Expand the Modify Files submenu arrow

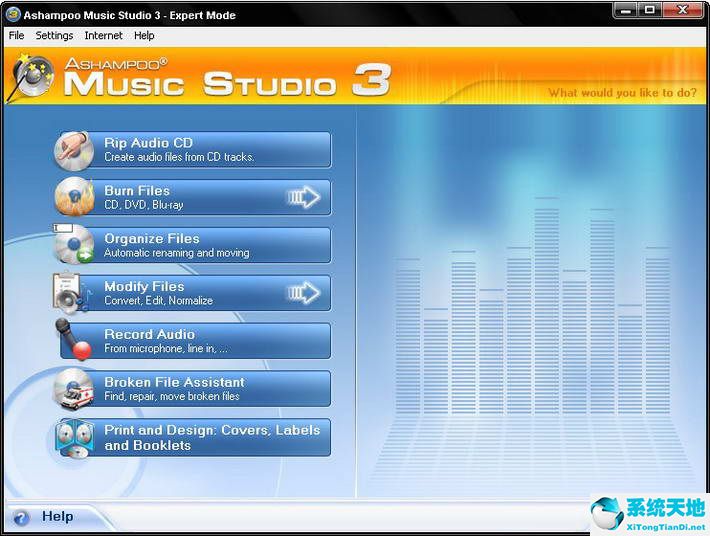coord(303,292)
